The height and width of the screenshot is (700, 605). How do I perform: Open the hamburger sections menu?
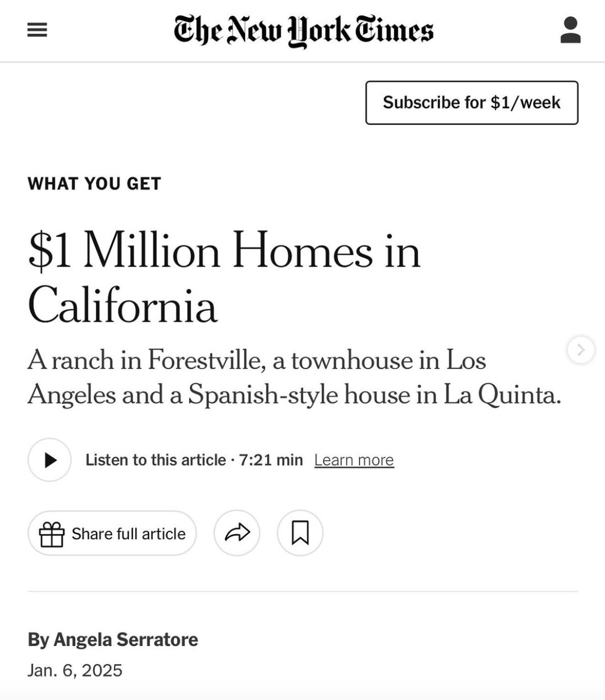37,30
